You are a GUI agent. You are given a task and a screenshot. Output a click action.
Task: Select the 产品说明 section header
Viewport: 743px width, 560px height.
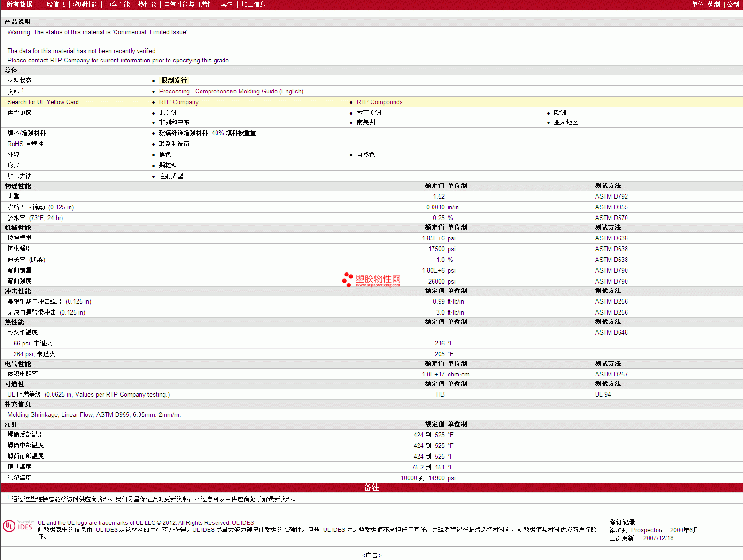[x=17, y=22]
